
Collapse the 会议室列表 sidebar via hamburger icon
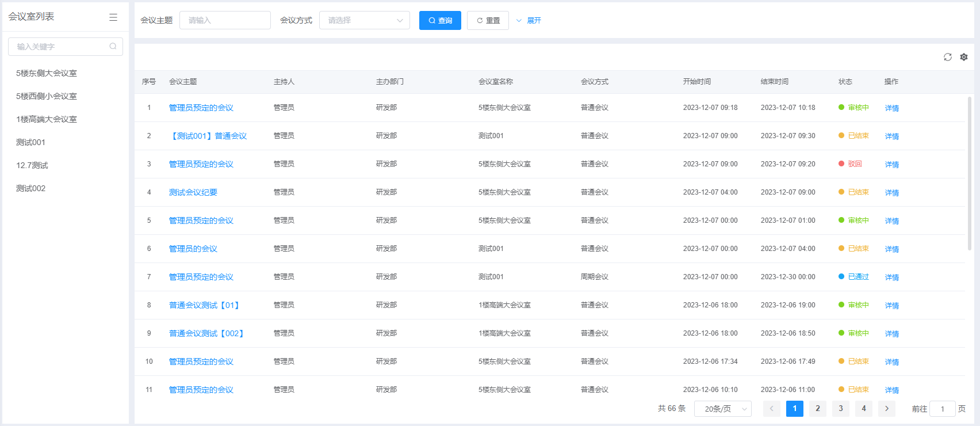pos(113,17)
